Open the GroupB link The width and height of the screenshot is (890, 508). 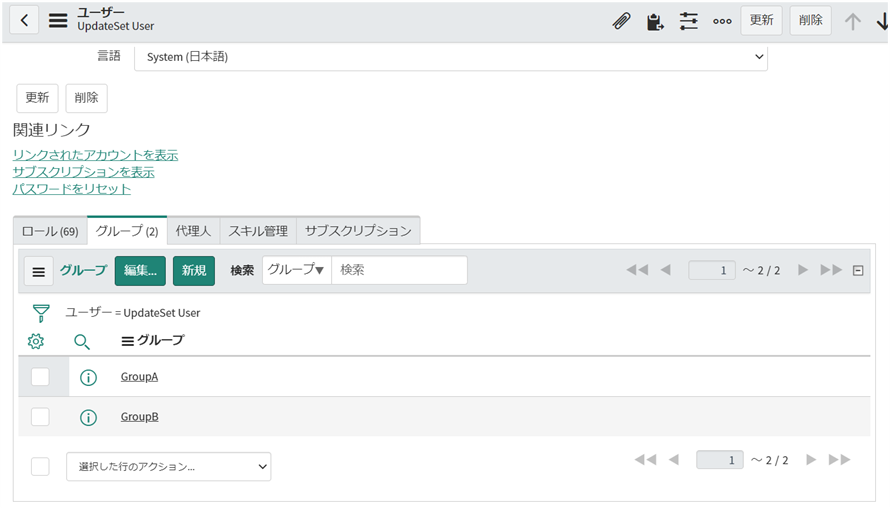coord(139,417)
